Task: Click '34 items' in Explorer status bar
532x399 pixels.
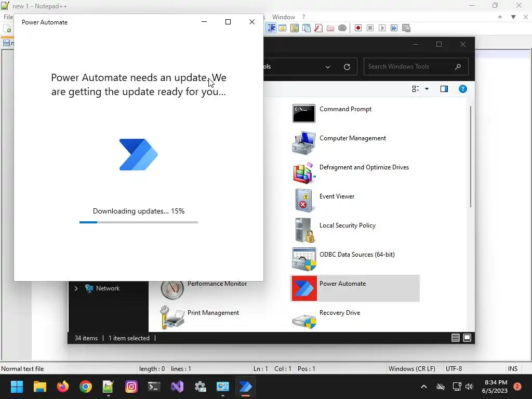Action: [x=86, y=338]
